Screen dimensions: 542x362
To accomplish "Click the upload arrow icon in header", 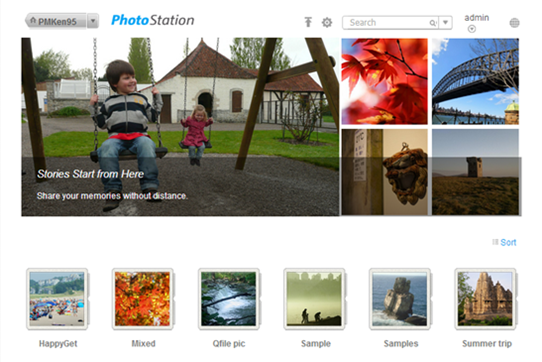I will pos(308,22).
